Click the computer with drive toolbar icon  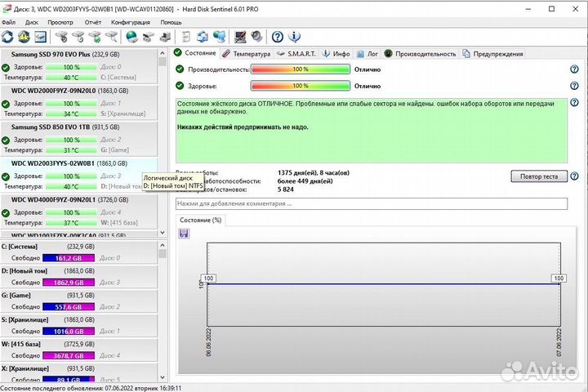165,37
